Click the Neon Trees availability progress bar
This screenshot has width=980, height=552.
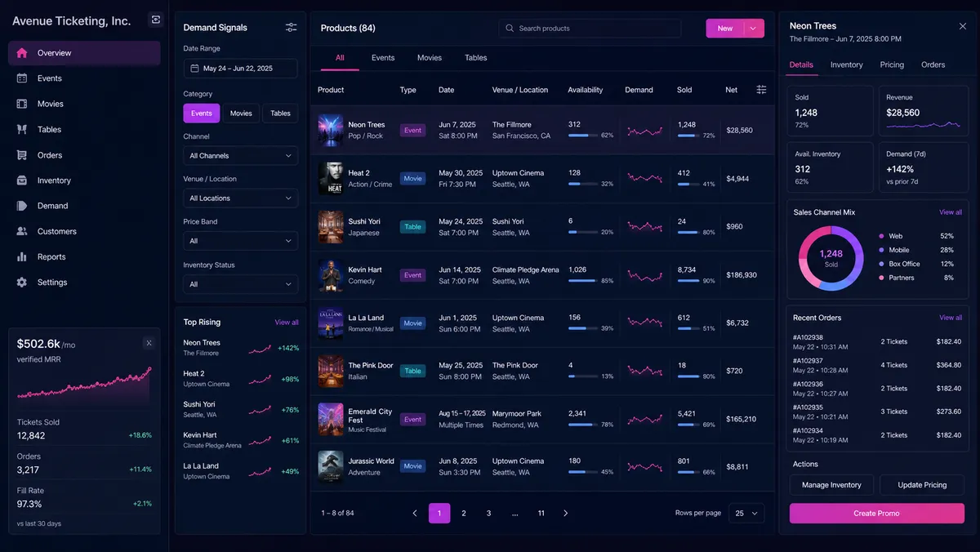tap(584, 136)
